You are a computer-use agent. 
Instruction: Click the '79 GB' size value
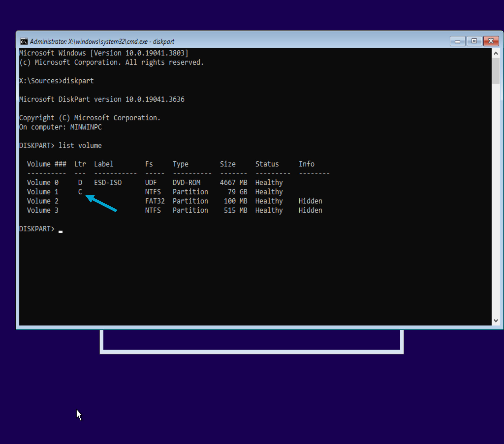[x=237, y=192]
